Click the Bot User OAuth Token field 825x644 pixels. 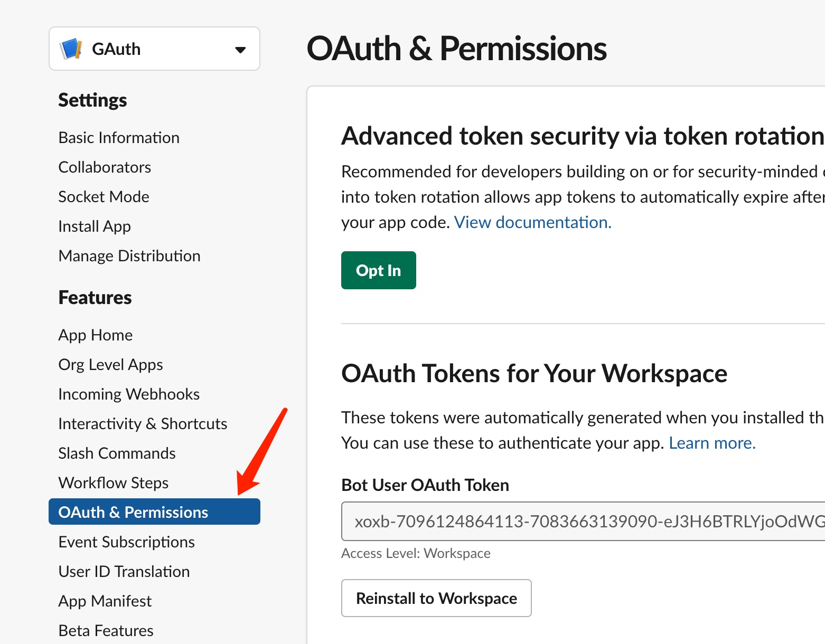pyautogui.click(x=583, y=522)
